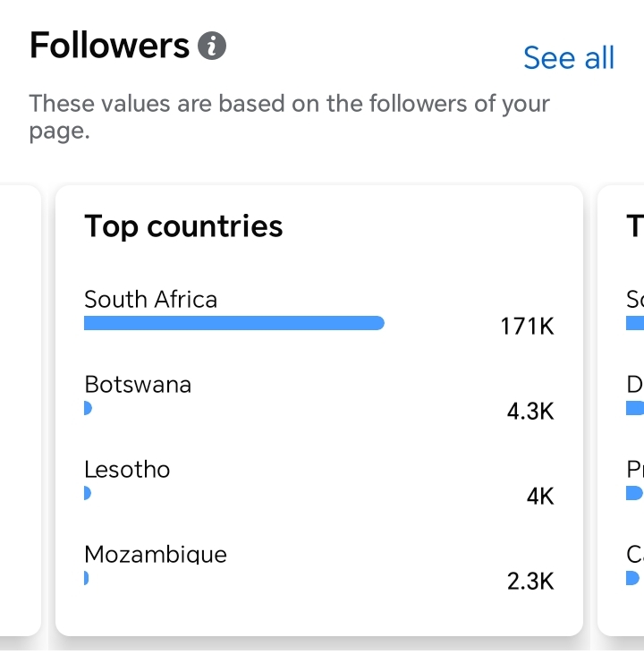Open the partially visible card on the right

click(621, 410)
